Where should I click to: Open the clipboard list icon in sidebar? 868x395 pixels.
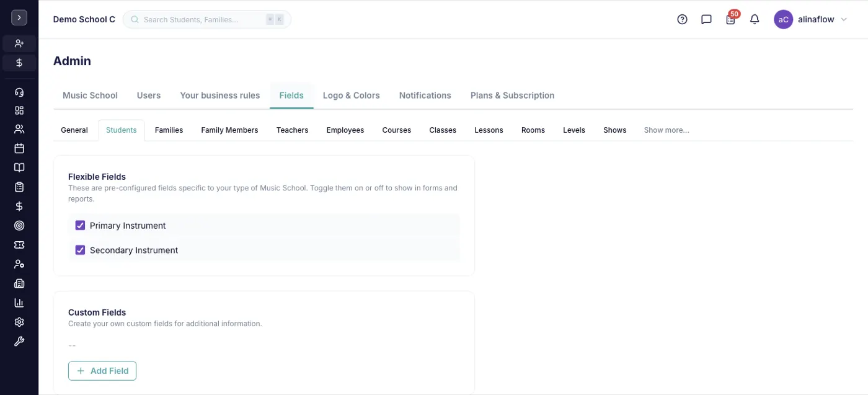(x=19, y=187)
